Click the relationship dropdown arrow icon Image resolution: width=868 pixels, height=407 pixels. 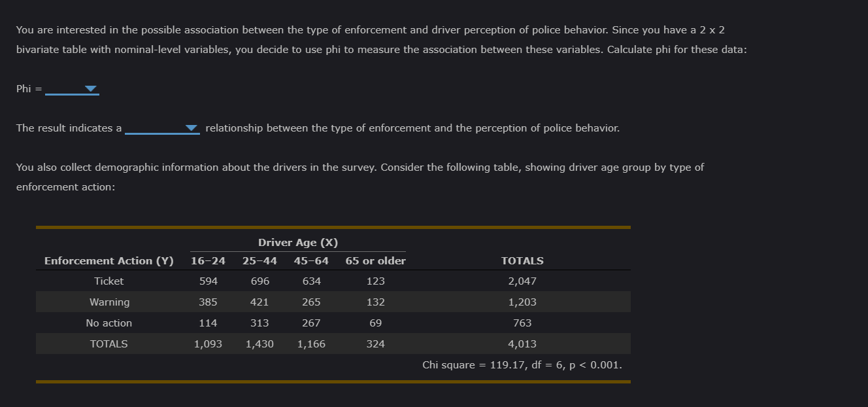(192, 128)
